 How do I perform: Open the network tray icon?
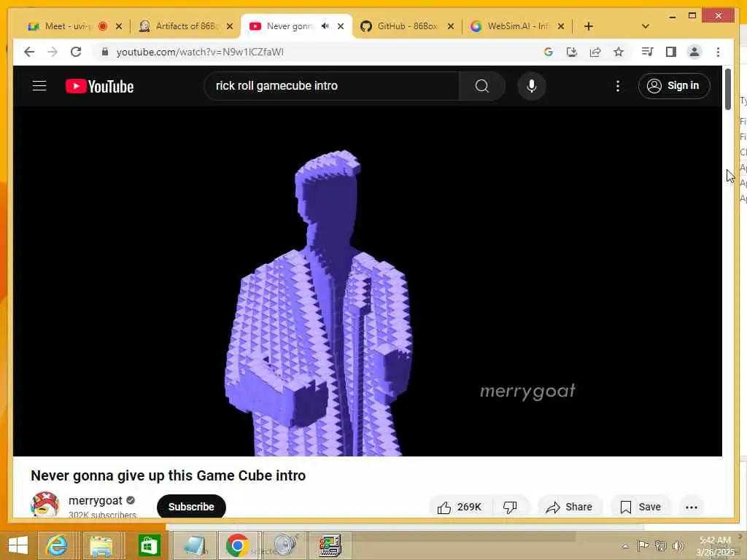point(660,545)
